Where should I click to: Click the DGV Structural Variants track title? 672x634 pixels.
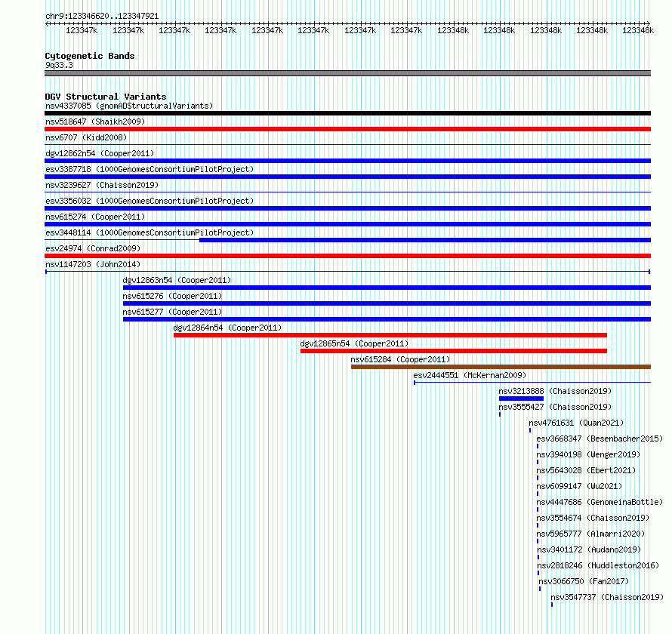pyautogui.click(x=106, y=97)
